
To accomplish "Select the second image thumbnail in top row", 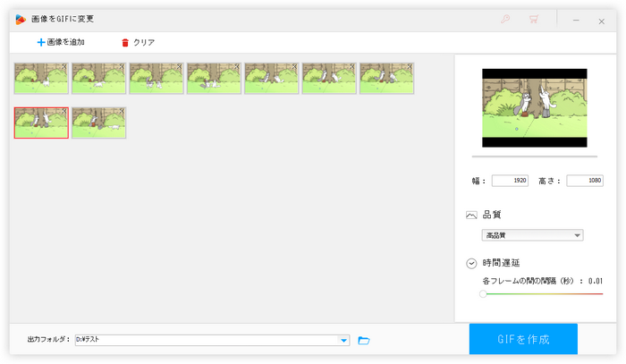I will point(98,78).
